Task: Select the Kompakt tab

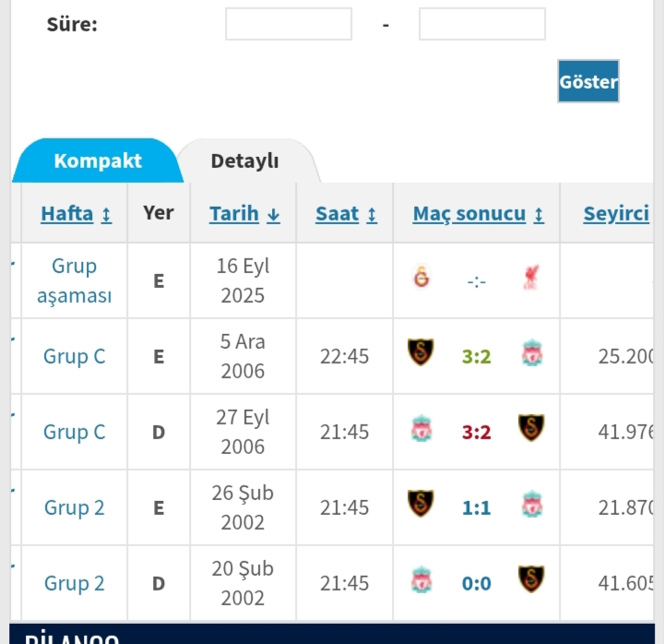Action: 98,161
